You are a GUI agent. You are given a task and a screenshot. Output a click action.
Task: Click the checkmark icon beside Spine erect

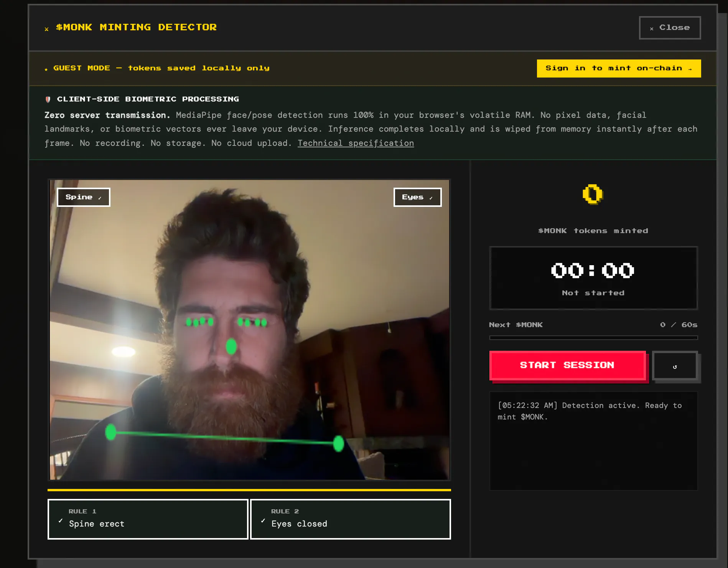61,521
